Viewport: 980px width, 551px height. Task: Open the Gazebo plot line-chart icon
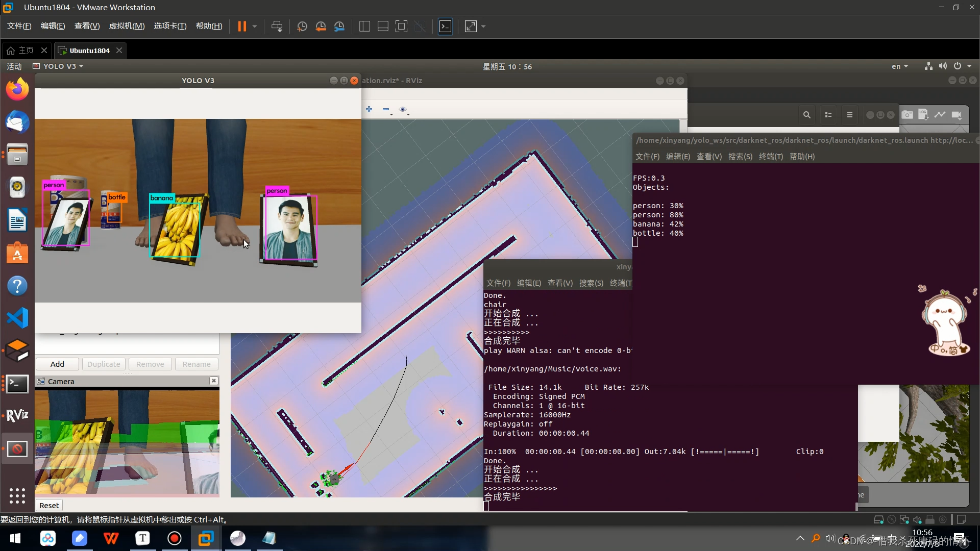click(940, 115)
